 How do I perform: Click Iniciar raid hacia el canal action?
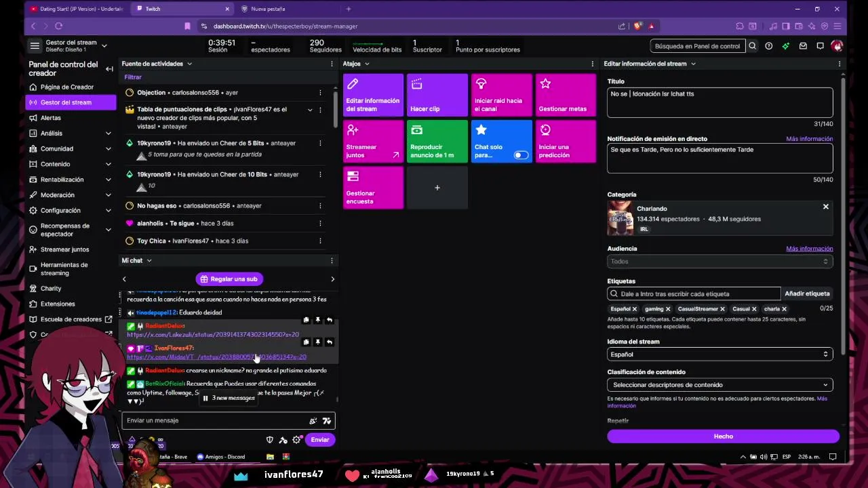tap(501, 95)
